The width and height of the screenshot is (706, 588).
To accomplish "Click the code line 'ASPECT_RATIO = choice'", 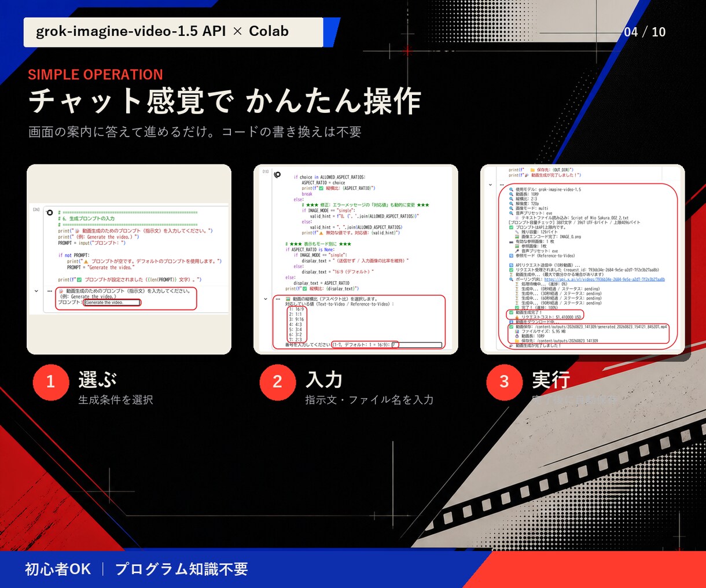I will (323, 183).
